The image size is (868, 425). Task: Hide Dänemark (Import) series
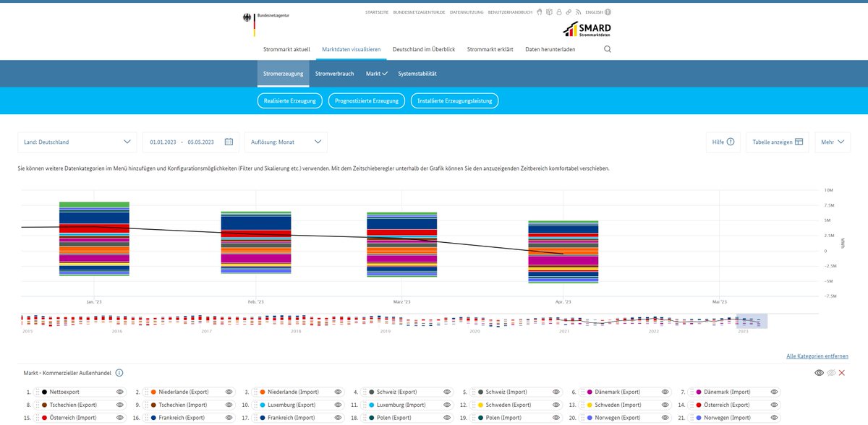tap(773, 391)
